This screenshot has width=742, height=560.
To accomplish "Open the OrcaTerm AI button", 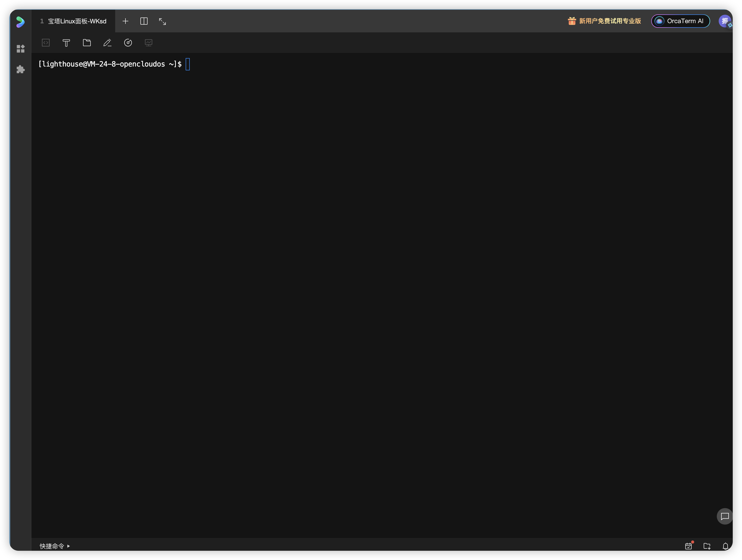I will (x=680, y=21).
